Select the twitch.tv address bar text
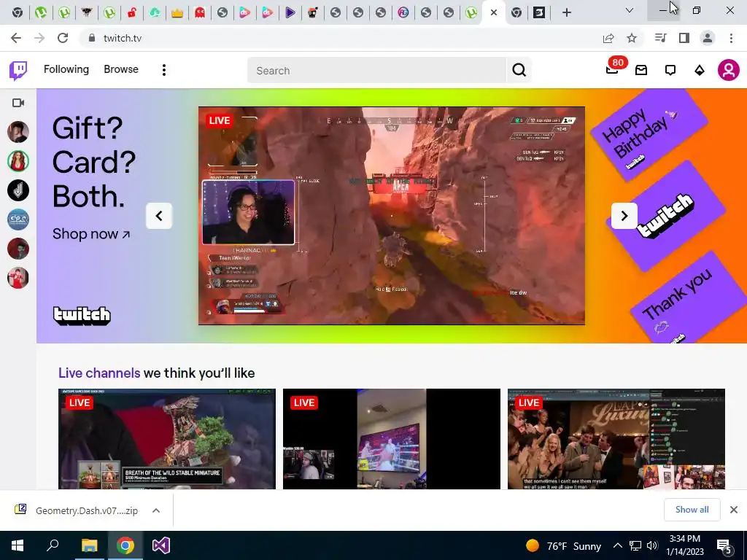This screenshot has height=560, width=747. [x=123, y=38]
